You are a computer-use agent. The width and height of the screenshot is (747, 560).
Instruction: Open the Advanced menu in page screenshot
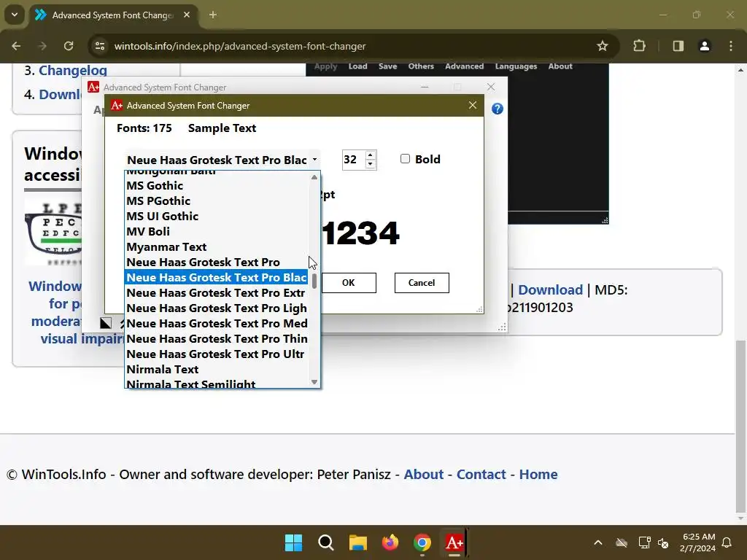tap(465, 66)
